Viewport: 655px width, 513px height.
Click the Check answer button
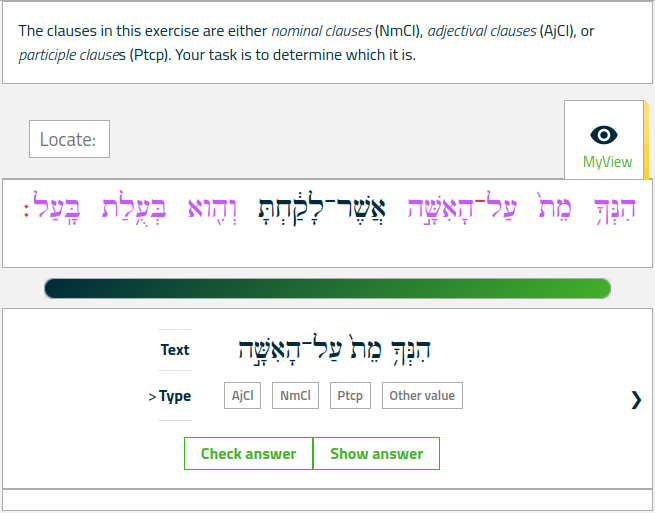tap(249, 453)
